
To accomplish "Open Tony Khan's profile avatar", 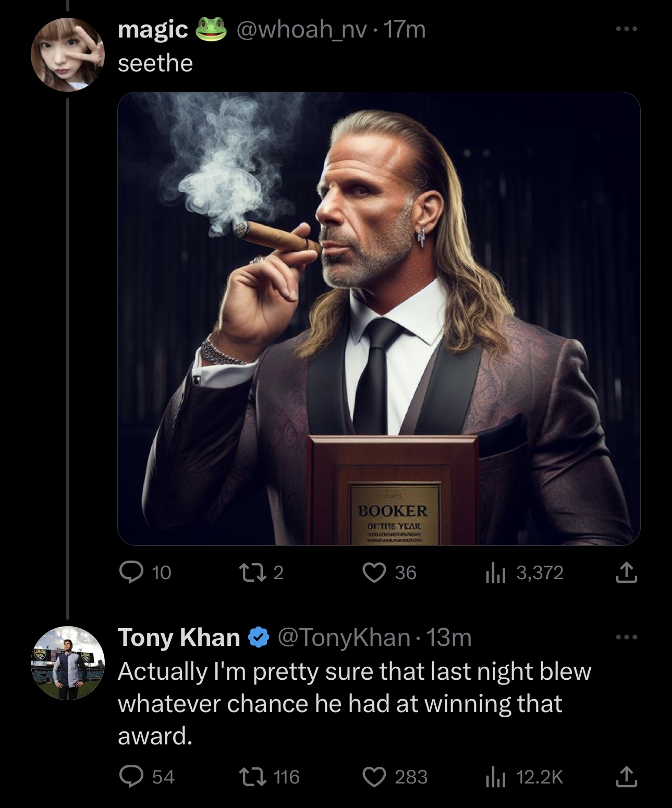I will (x=68, y=663).
